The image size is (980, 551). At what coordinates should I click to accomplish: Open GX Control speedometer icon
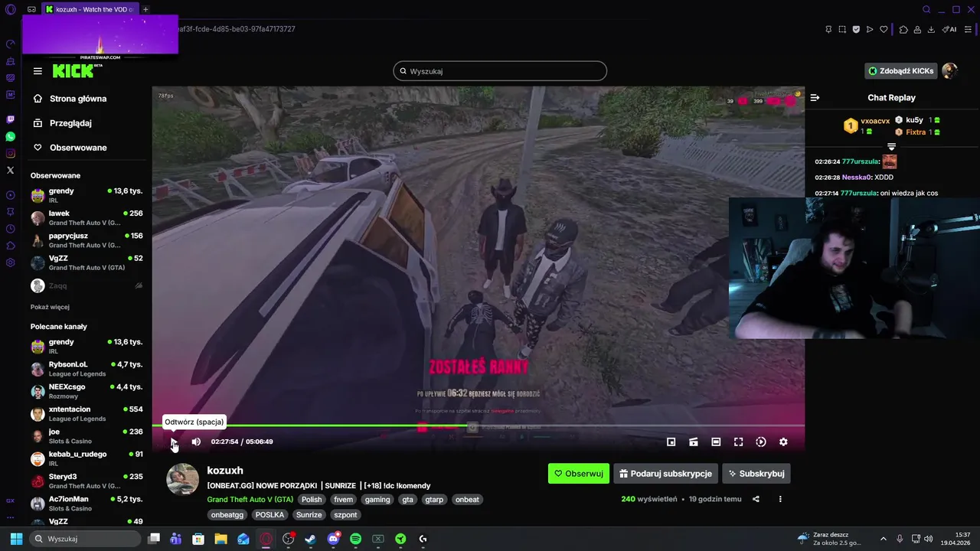point(10,44)
